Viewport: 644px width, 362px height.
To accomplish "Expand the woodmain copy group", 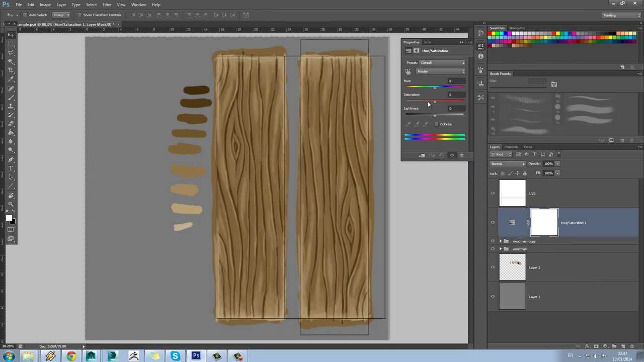I will tap(500, 241).
